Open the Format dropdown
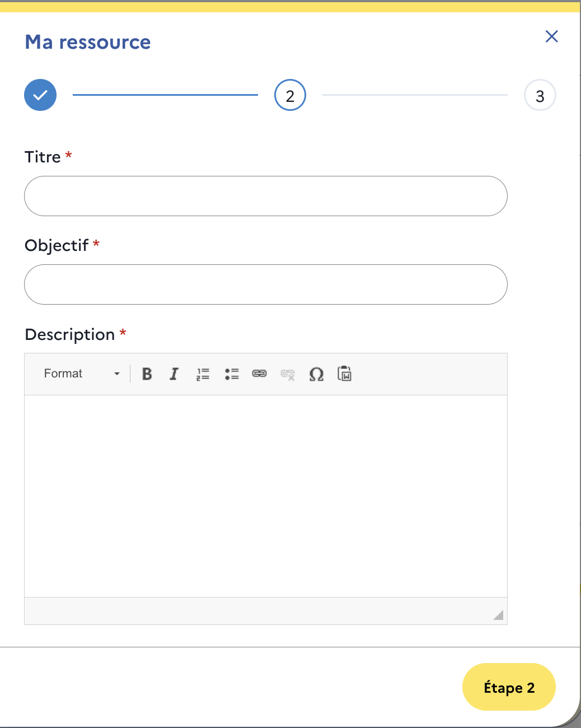581x728 pixels. [x=82, y=374]
